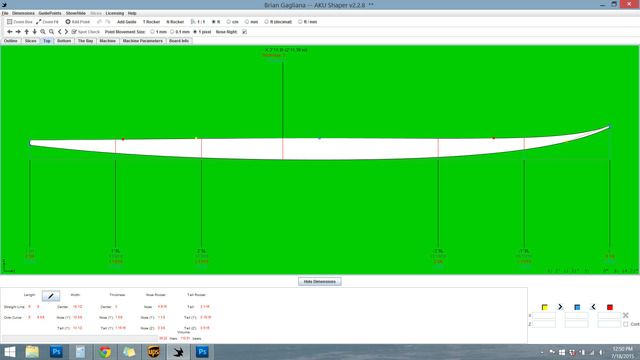This screenshot has height=360, width=640.
Task: Pan view with the up arrow icon
Action: click(27, 31)
